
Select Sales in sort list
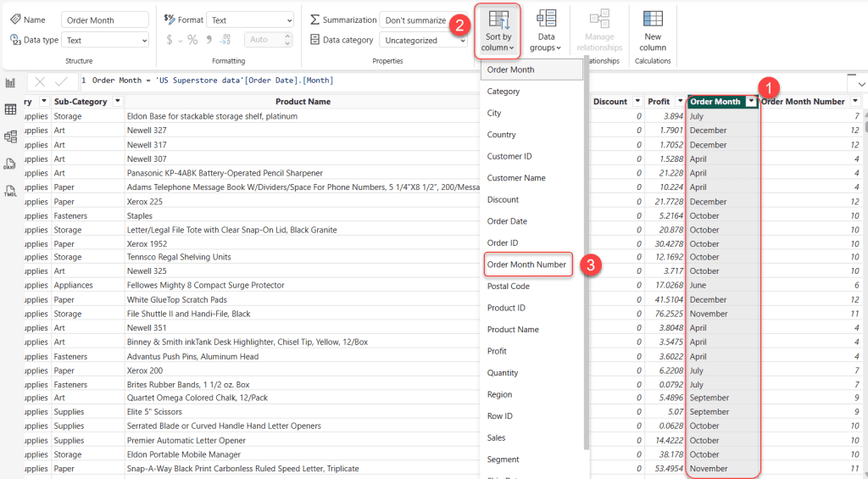tap(531, 437)
